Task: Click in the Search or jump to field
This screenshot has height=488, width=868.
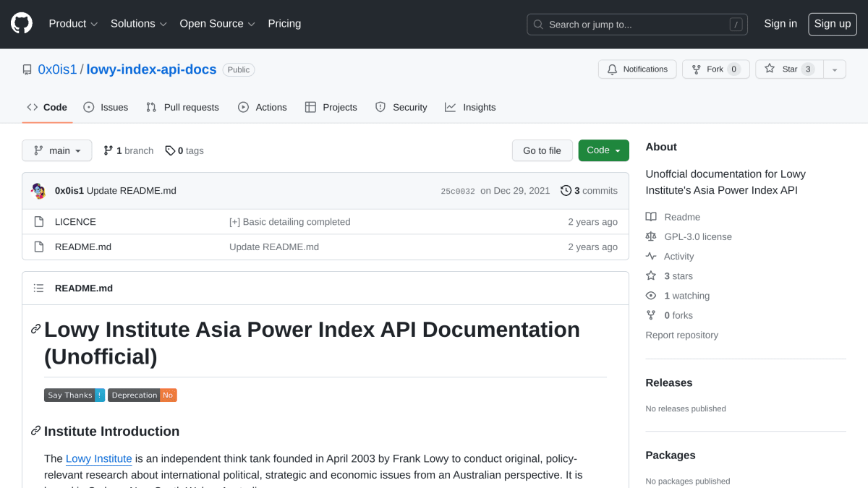Action: tap(637, 25)
